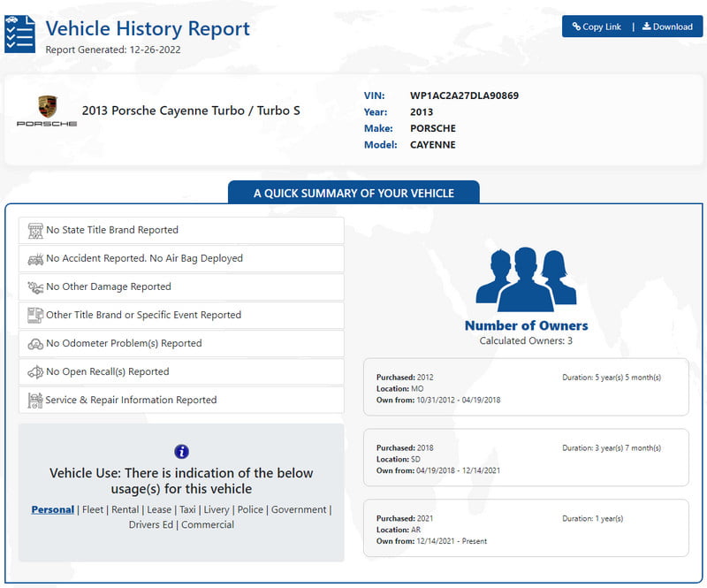Viewport: 707px width, 588px height.
Task: Select the owner card purchased 2021 in AR
Action: coord(526,529)
